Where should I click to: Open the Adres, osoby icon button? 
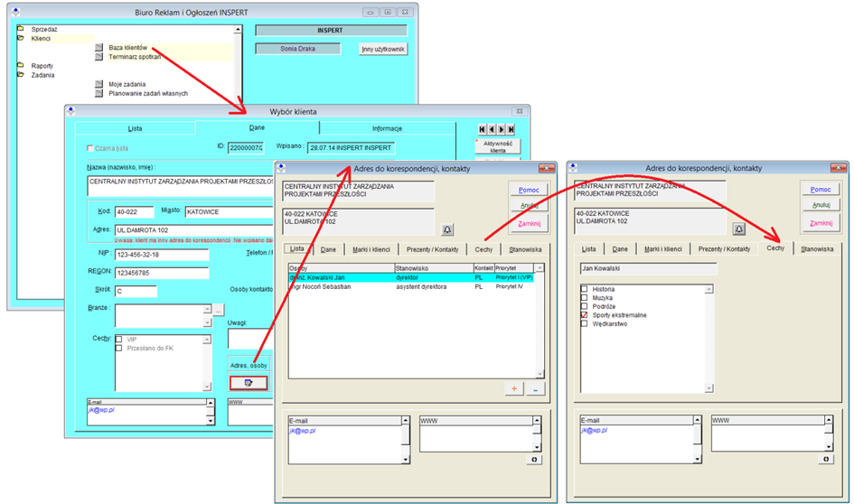click(249, 383)
